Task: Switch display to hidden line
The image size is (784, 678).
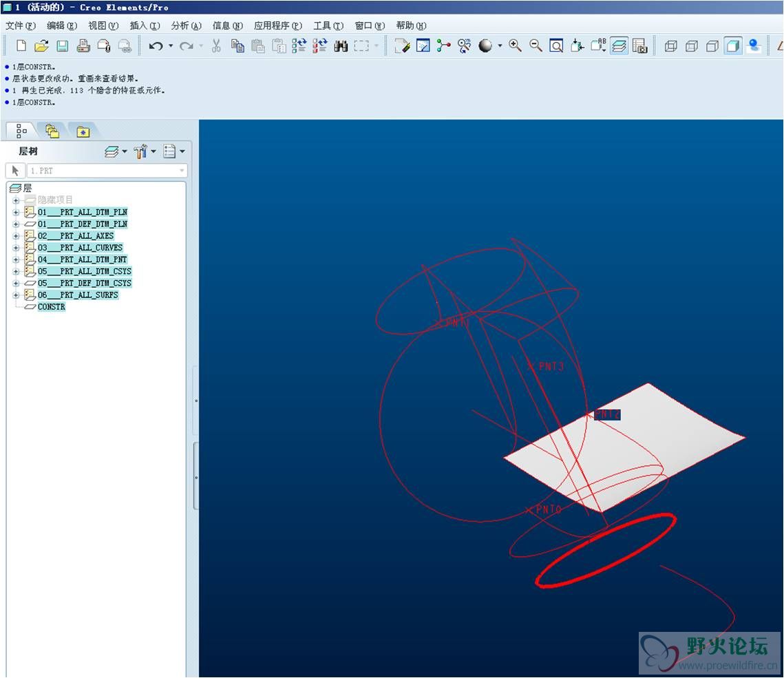Action: click(692, 46)
